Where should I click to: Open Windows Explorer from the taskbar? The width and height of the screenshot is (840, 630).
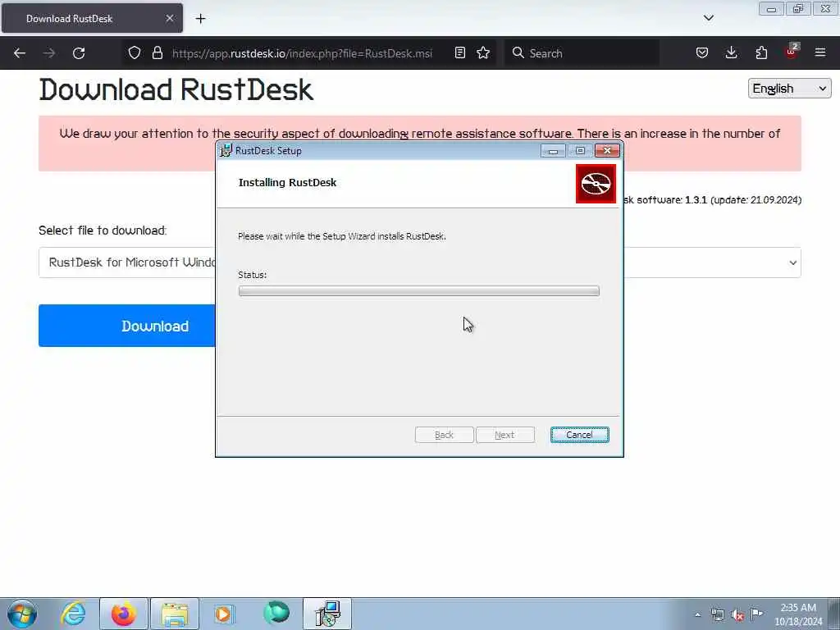click(175, 614)
